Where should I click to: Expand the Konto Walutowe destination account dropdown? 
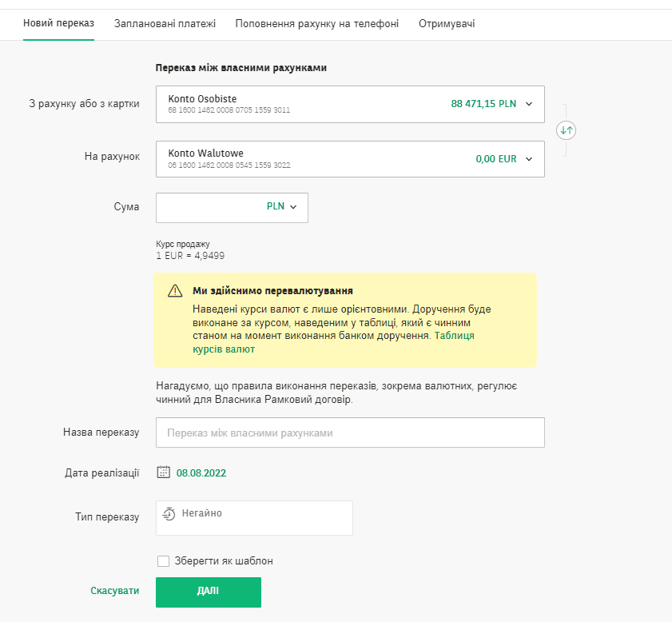click(x=528, y=159)
